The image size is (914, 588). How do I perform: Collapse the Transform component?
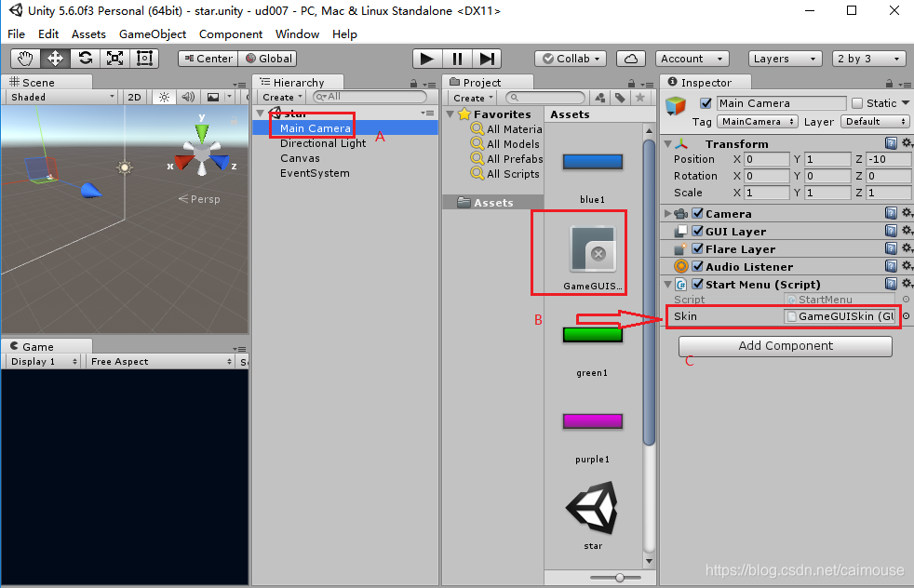pos(668,143)
